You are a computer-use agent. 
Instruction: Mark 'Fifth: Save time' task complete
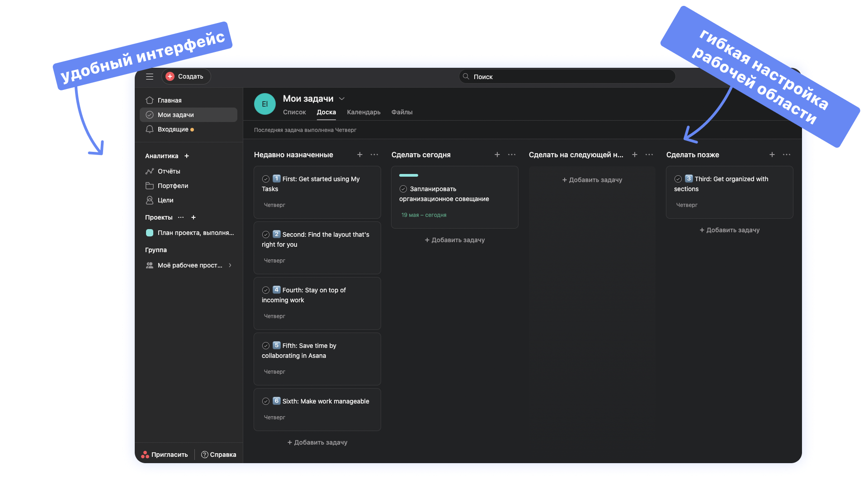point(266,346)
